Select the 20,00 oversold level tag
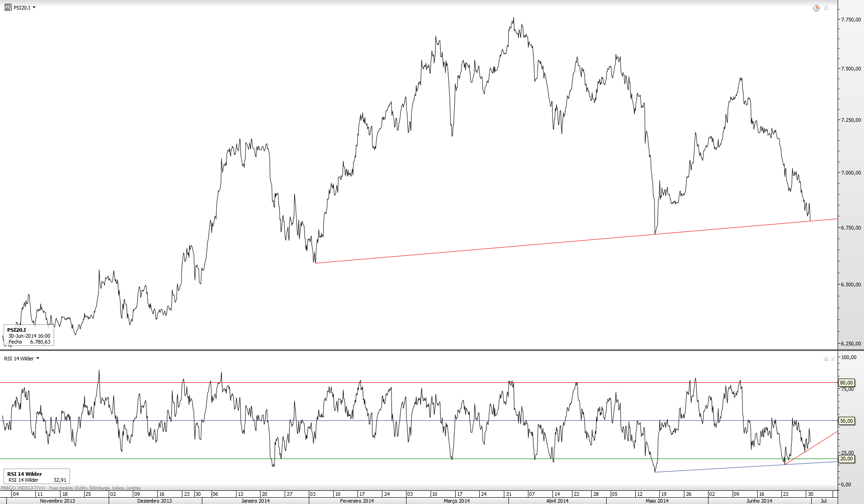The height and width of the screenshot is (504, 864). point(846,459)
